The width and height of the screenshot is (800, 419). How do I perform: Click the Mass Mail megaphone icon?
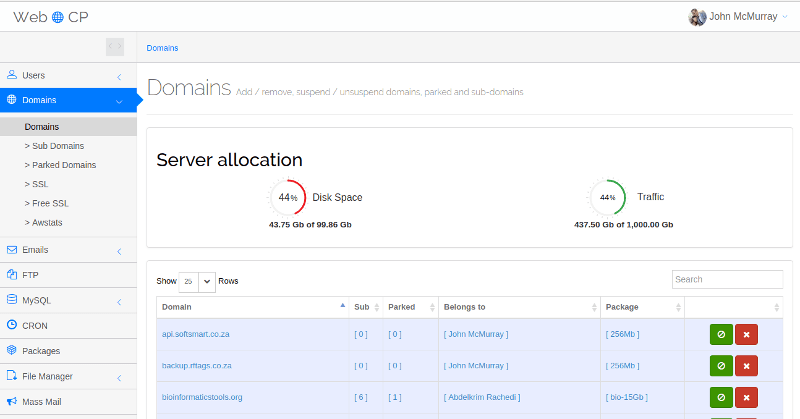click(x=12, y=401)
